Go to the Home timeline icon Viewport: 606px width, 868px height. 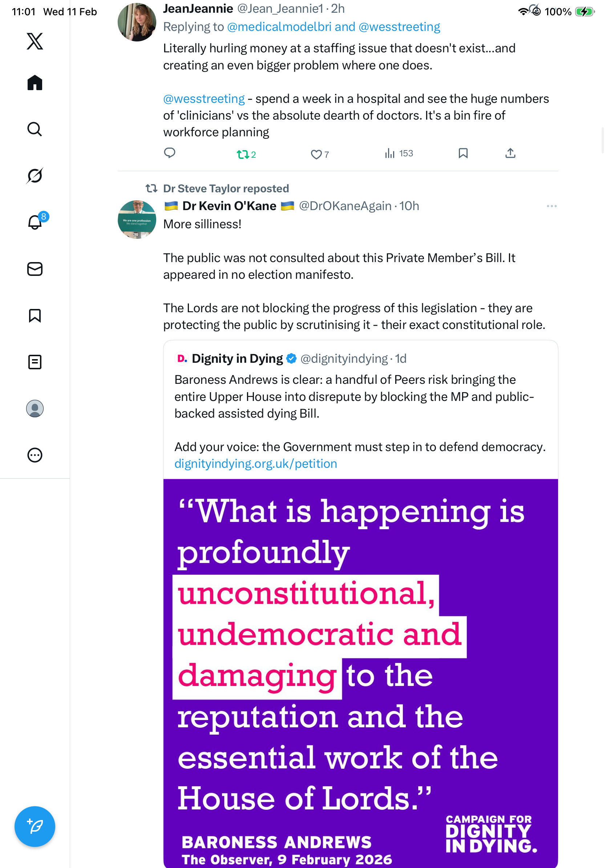pos(35,83)
